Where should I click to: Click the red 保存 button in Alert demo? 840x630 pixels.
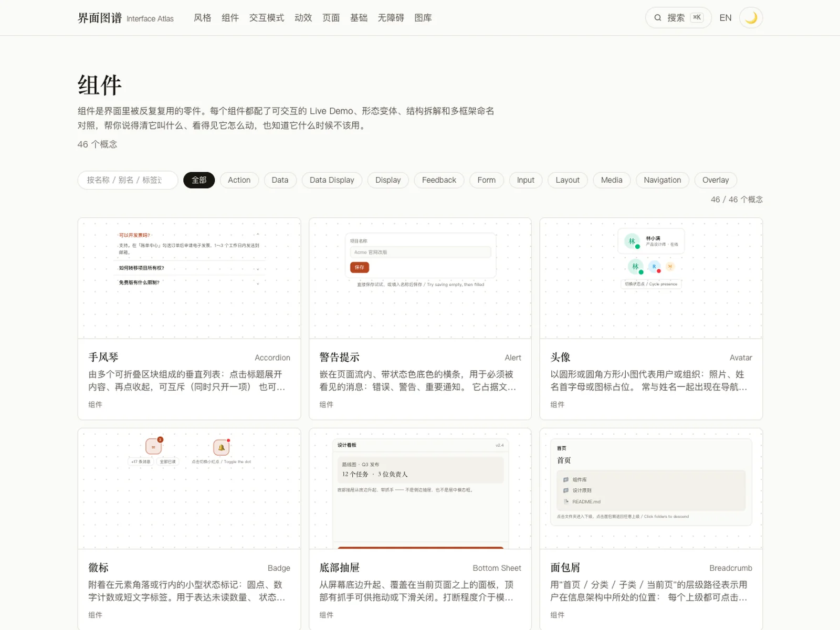360,267
